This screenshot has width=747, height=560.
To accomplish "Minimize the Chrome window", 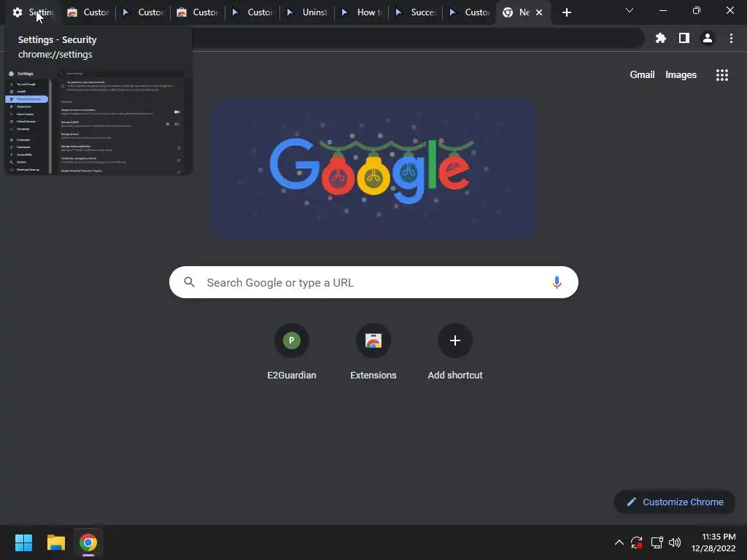I will [662, 10].
